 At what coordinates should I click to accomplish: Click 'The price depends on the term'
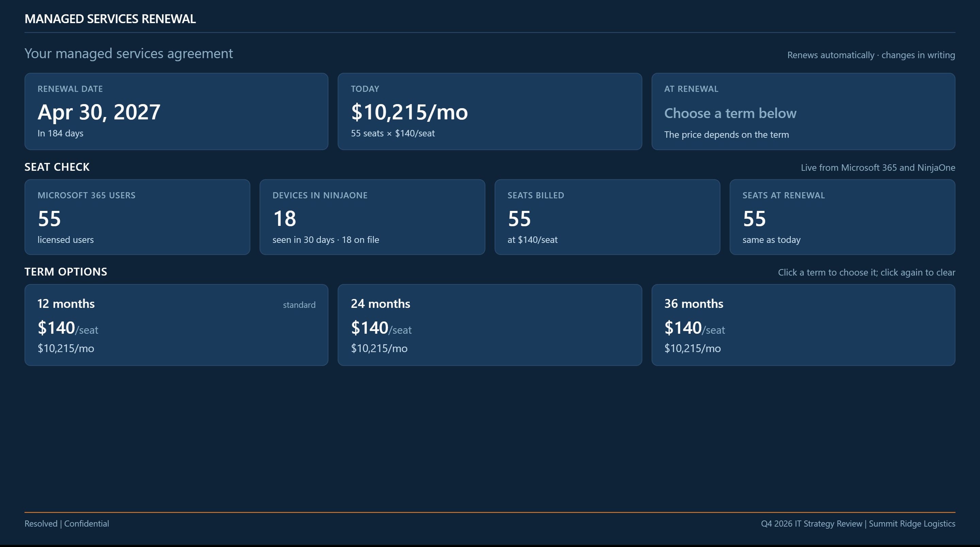coord(726,135)
